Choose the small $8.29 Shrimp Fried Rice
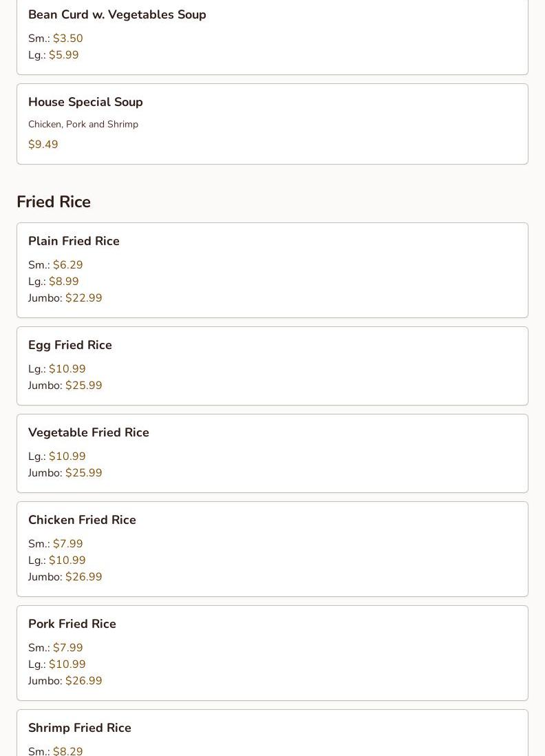545x756 pixels. 67,750
